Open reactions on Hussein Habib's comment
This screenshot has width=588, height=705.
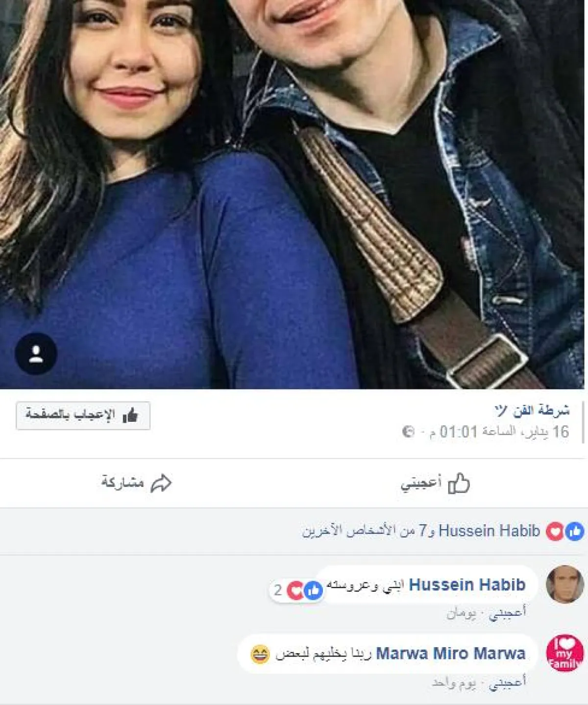296,591
